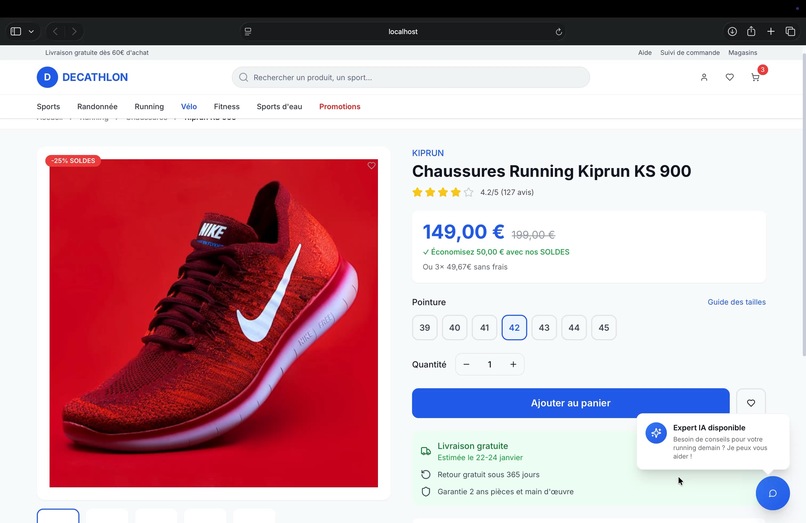Open the blue chat bubble button
806x523 pixels.
click(x=773, y=493)
